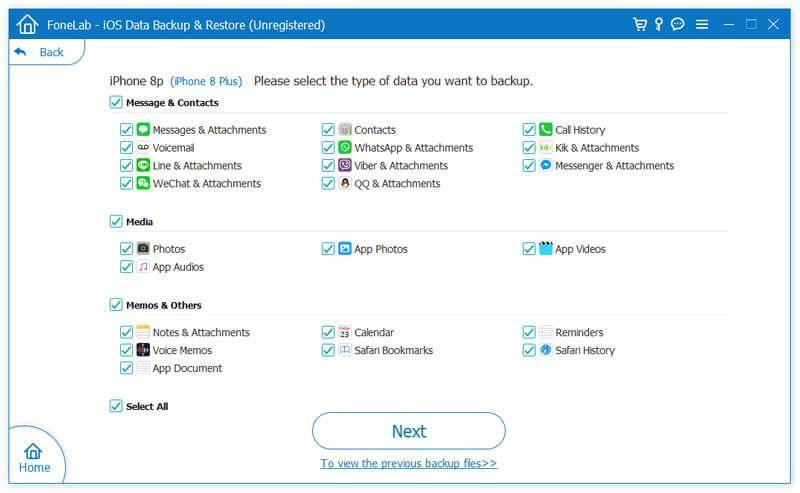Open the hamburger menu icon

pyautogui.click(x=702, y=24)
